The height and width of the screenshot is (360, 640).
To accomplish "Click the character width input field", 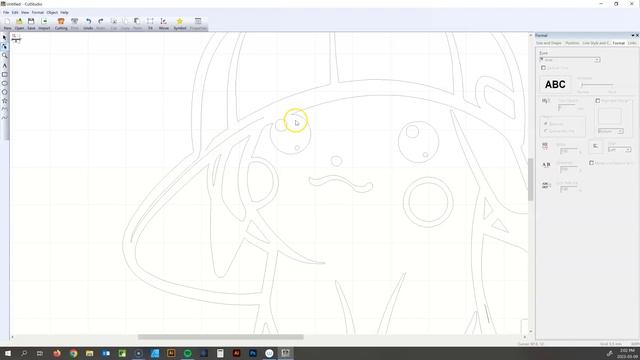I will click(568, 151).
